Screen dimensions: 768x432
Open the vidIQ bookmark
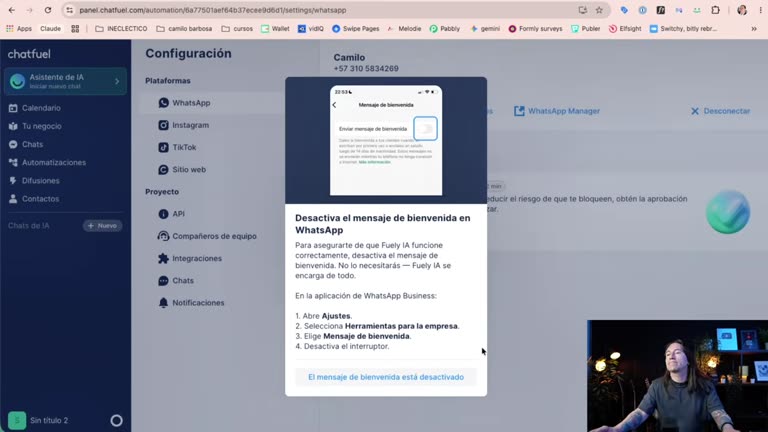[311, 28]
